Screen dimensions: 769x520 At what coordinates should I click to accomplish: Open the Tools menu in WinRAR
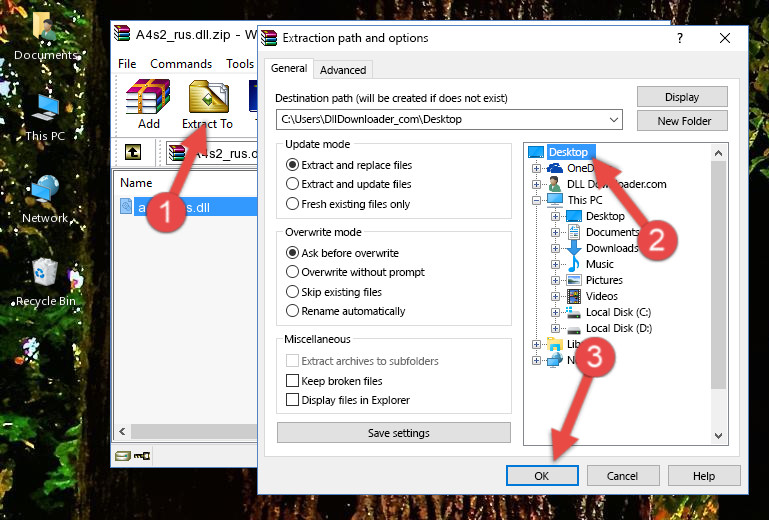coord(240,64)
